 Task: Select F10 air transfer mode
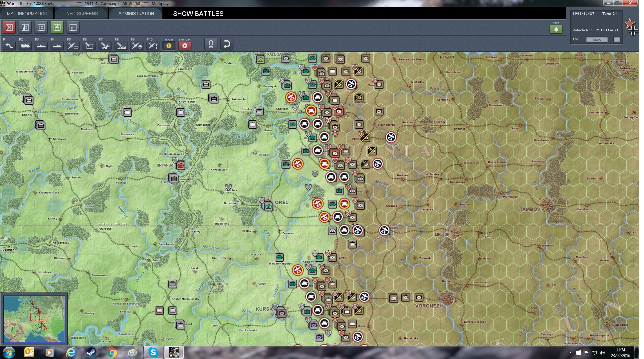pyautogui.click(x=153, y=46)
